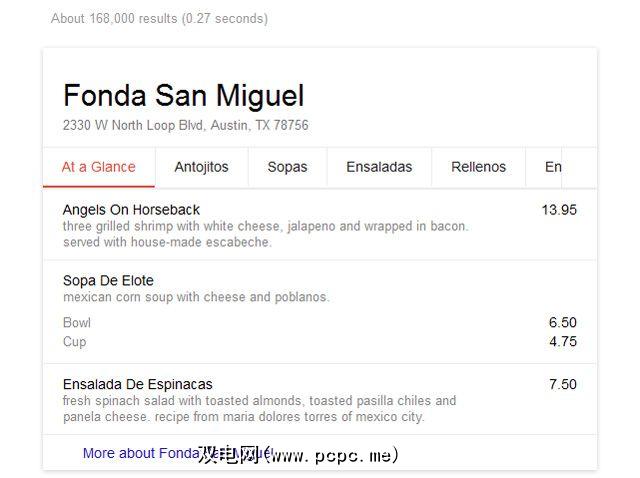Image resolution: width=640 pixels, height=478 pixels.
Task: Click the 4.75 cup price
Action: (562, 341)
